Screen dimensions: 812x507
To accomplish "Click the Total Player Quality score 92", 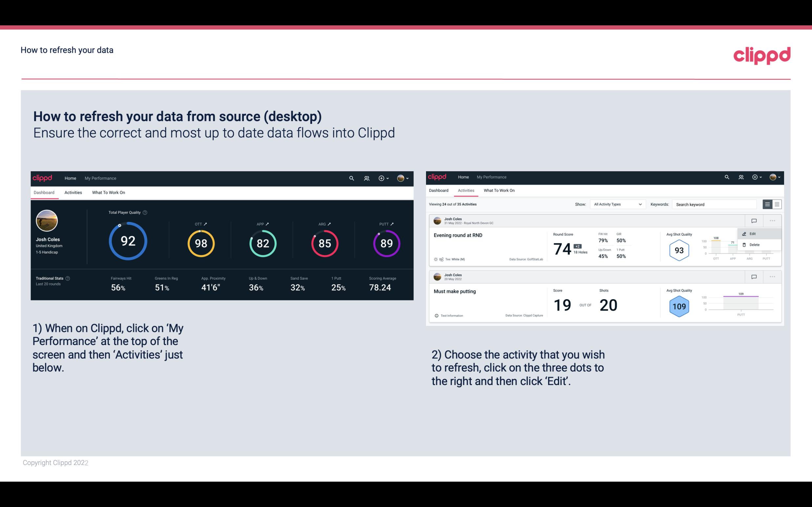I will [127, 241].
